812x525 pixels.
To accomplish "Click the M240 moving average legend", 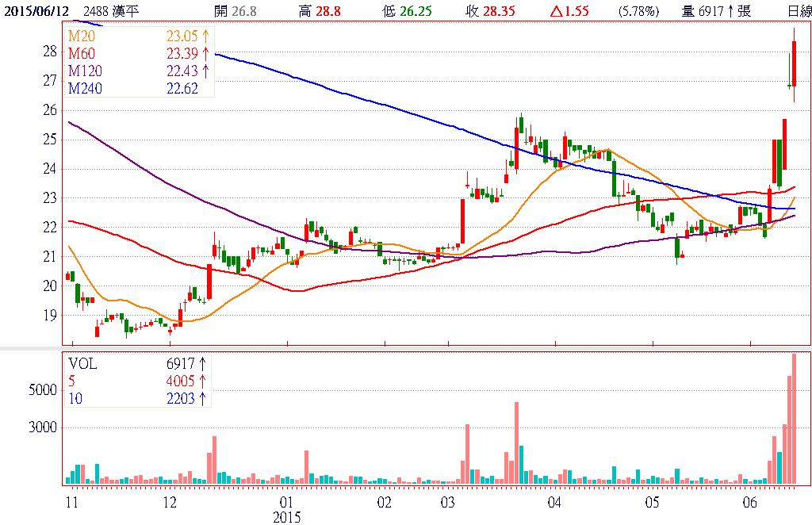I will [x=137, y=89].
